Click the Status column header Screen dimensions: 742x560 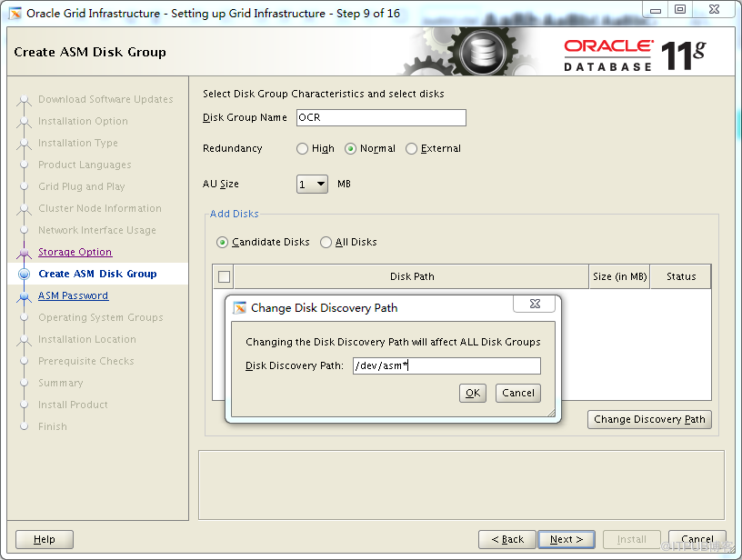[681, 276]
